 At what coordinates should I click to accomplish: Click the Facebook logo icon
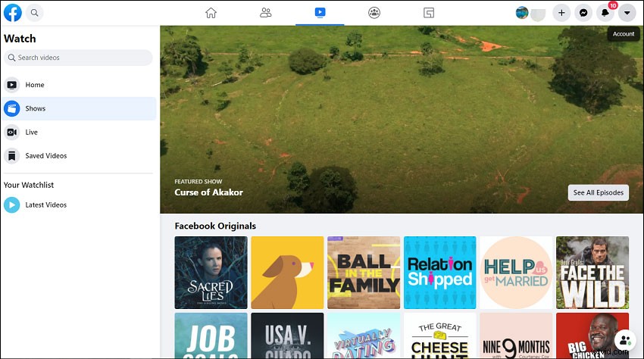click(13, 13)
